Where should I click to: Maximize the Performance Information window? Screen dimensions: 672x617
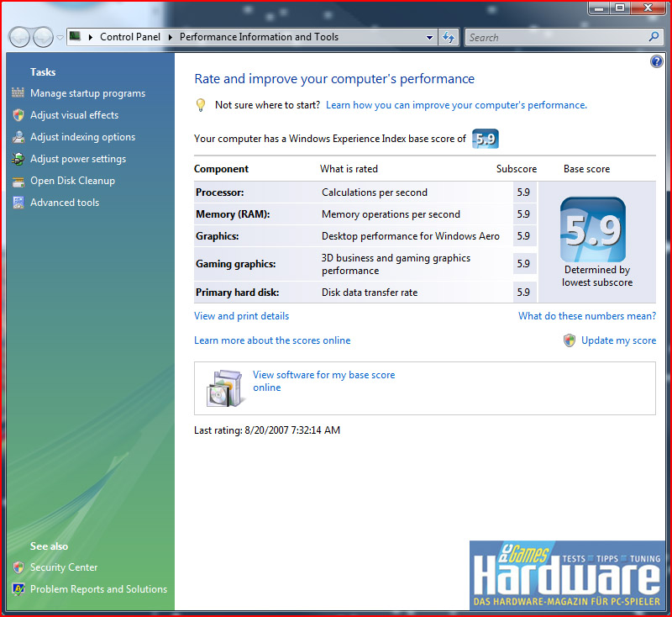[619, 8]
